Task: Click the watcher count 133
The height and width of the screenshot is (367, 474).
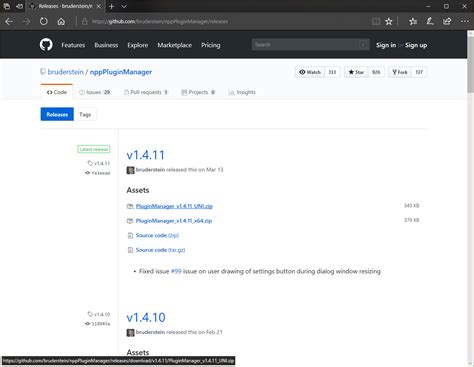Action: (x=332, y=72)
